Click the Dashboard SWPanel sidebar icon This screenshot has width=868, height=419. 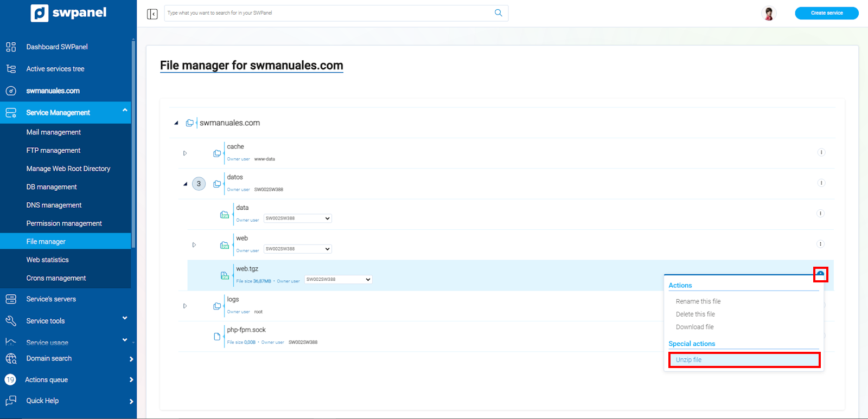(11, 47)
